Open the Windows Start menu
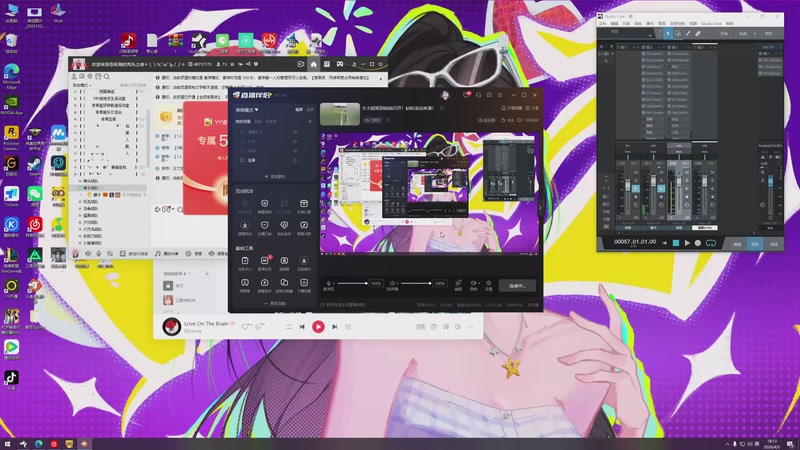 coord(7,444)
